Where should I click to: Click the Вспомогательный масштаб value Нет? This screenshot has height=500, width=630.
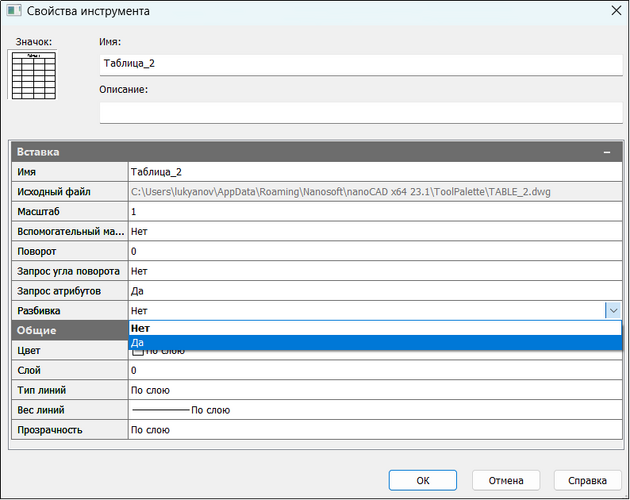pos(375,232)
